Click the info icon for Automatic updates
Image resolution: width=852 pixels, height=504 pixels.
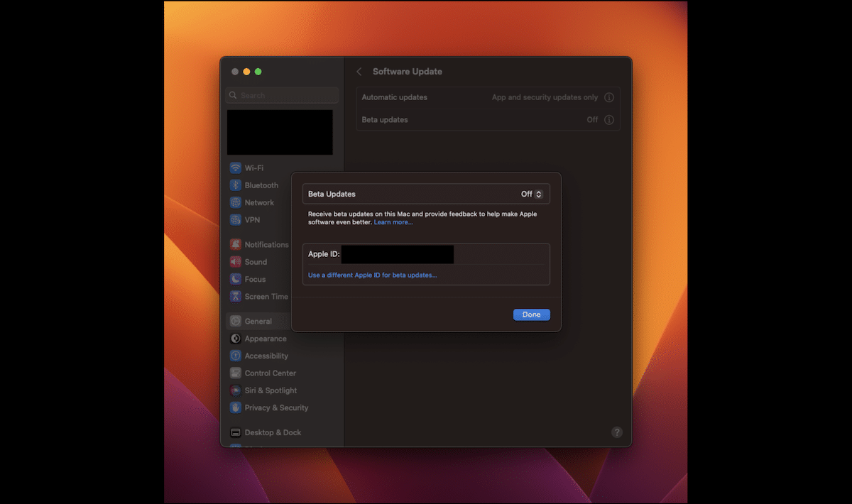tap(609, 97)
